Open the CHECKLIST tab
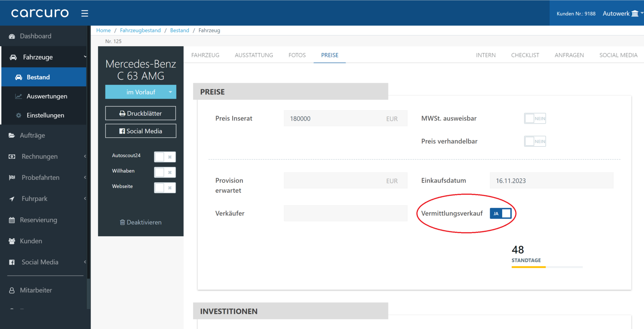This screenshot has width=644, height=329. click(x=525, y=55)
